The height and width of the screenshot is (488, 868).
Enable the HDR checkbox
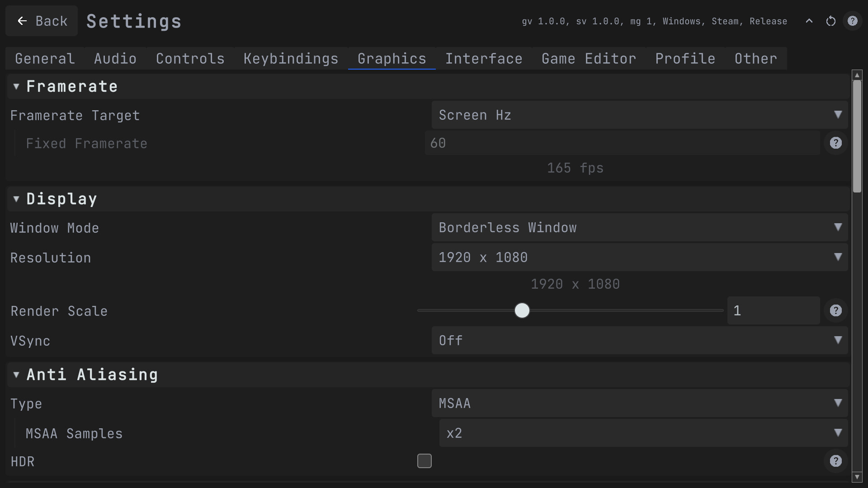pos(424,461)
